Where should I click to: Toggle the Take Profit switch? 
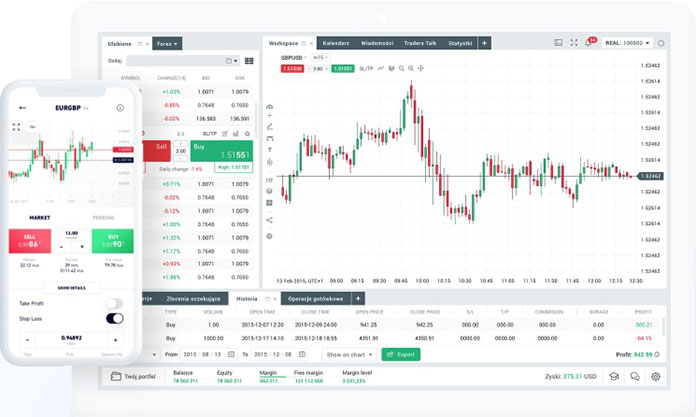pos(114,303)
